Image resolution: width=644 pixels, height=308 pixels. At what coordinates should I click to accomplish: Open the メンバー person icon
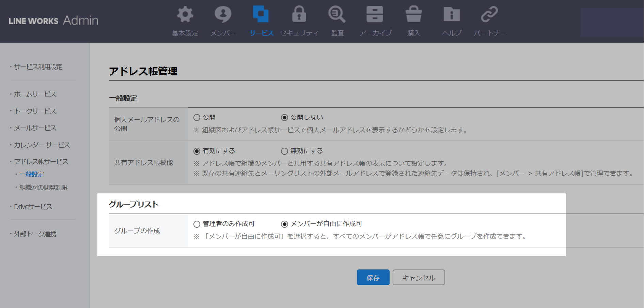(223, 15)
